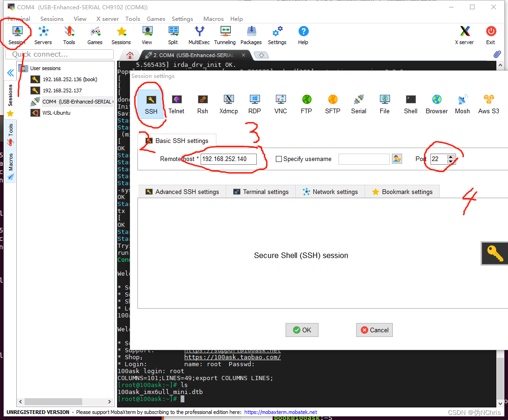Switch to Terminal settings tab

[x=261, y=192]
